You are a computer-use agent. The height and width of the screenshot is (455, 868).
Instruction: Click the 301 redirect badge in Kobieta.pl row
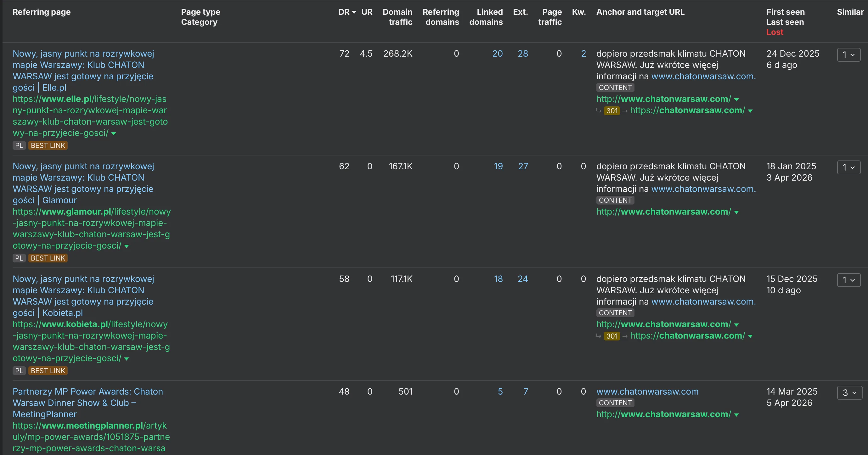612,336
